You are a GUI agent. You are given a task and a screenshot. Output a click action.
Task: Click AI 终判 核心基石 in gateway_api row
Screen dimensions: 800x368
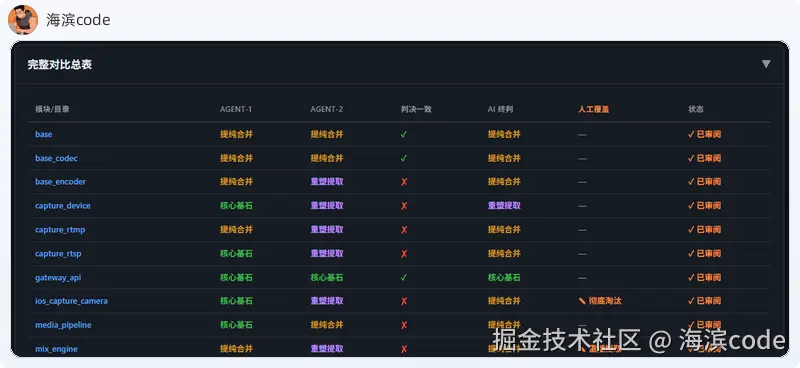(504, 278)
